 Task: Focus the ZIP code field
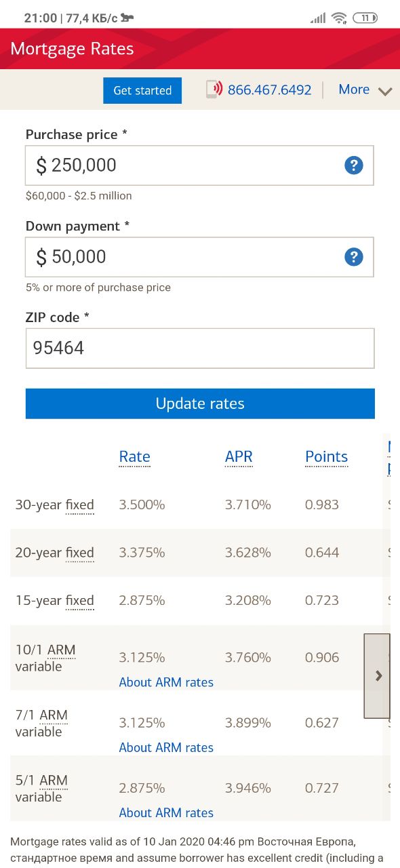[199, 349]
